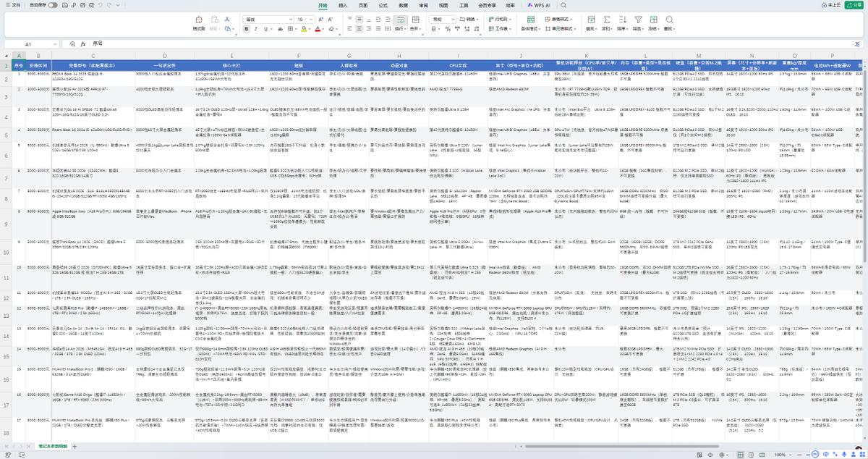Switch to the Data (数据) ribbon tab

(404, 5)
